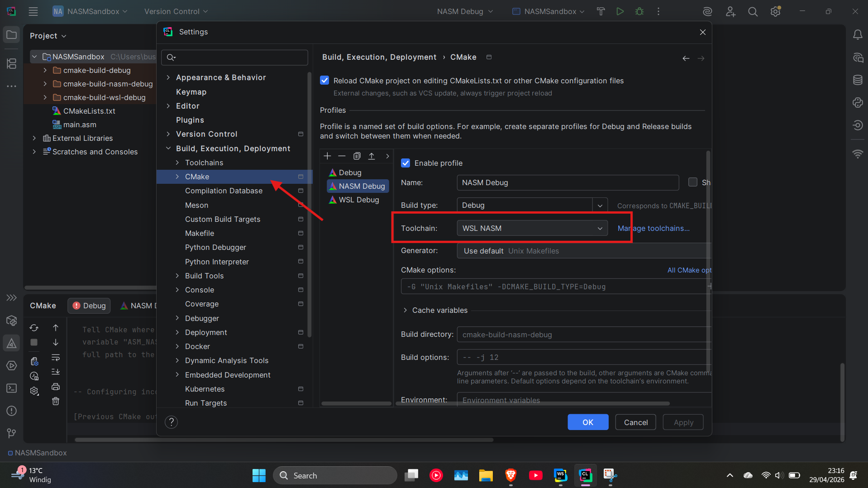Copy the selected CMake profile

pos(357,156)
